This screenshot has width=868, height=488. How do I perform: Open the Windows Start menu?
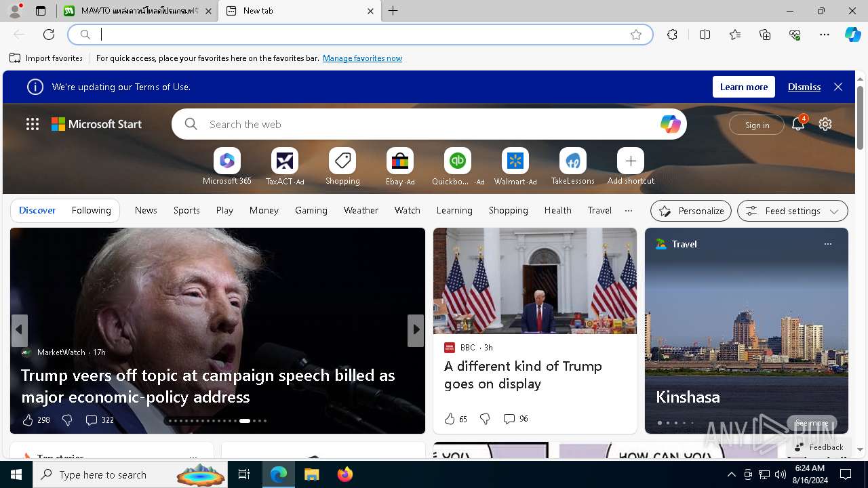coord(16,474)
